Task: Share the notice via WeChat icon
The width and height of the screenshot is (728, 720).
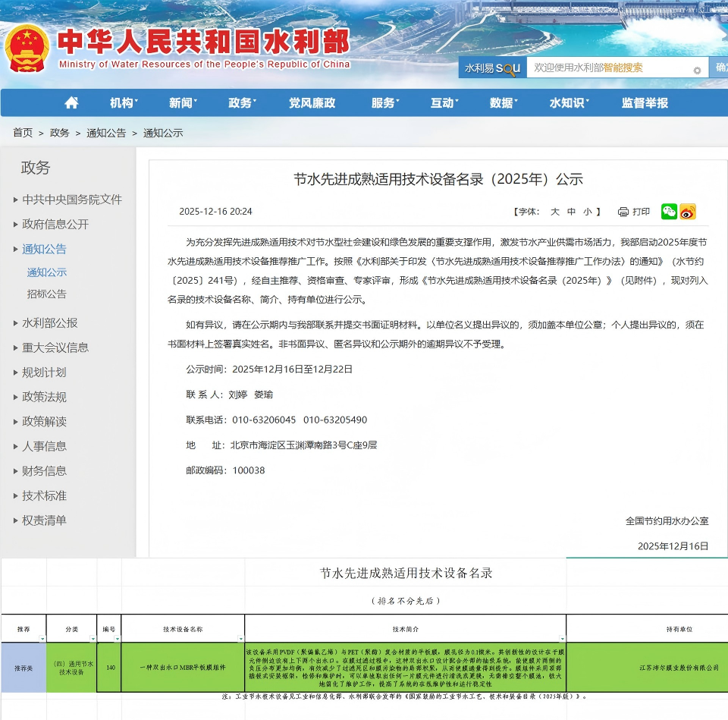Action: coord(669,212)
